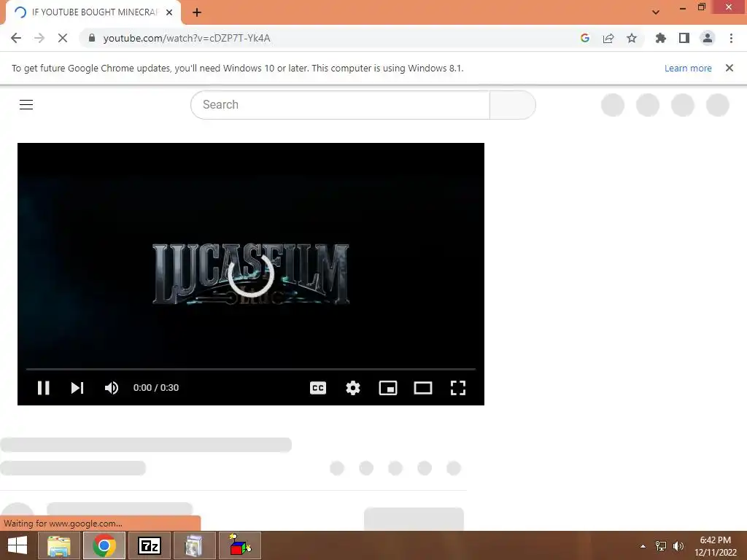The height and width of the screenshot is (560, 747).
Task: Show hidden system tray icons
Action: [643, 546]
